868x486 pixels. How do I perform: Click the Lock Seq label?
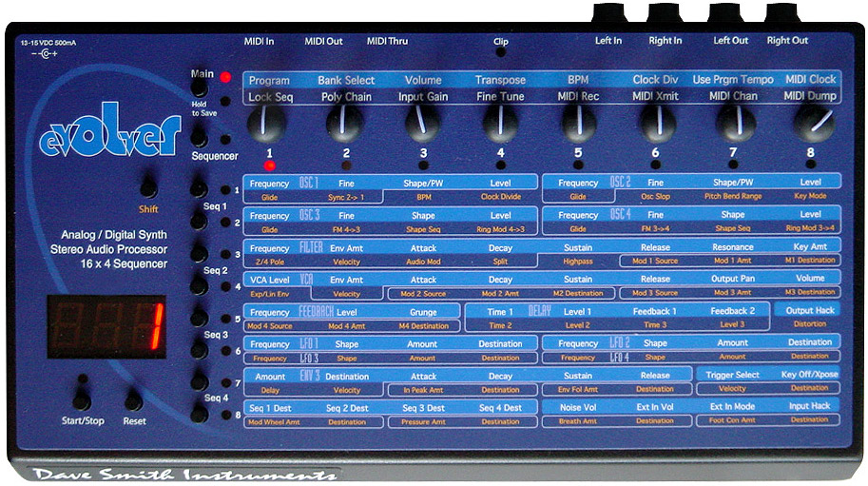(270, 97)
